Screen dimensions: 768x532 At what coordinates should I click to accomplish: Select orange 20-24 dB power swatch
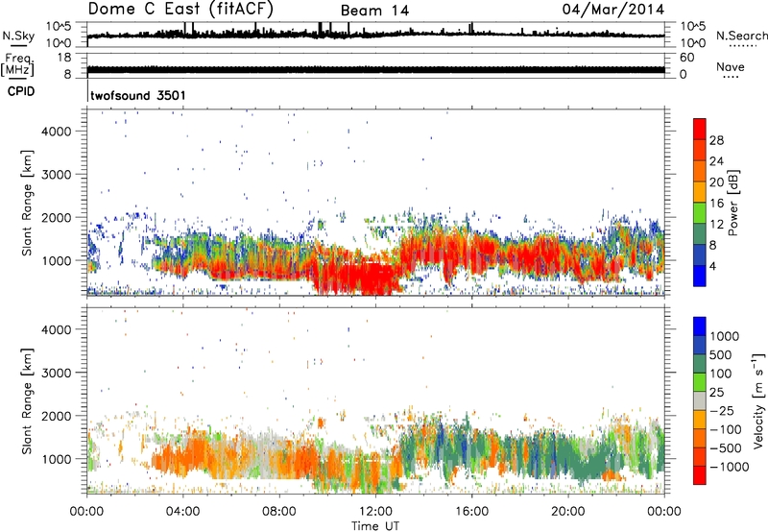(x=700, y=172)
